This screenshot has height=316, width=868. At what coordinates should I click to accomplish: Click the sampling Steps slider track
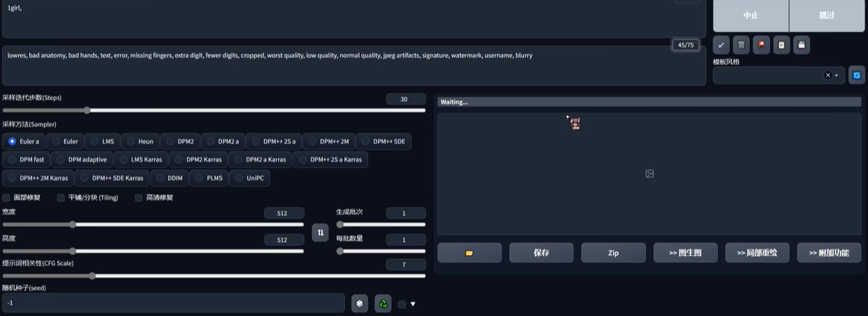coord(235,110)
